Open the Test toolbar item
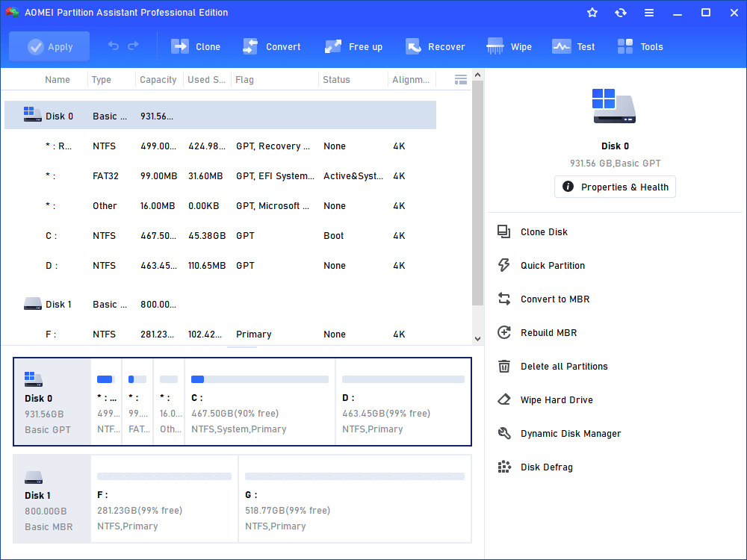Viewport: 747px width, 560px height. (573, 46)
